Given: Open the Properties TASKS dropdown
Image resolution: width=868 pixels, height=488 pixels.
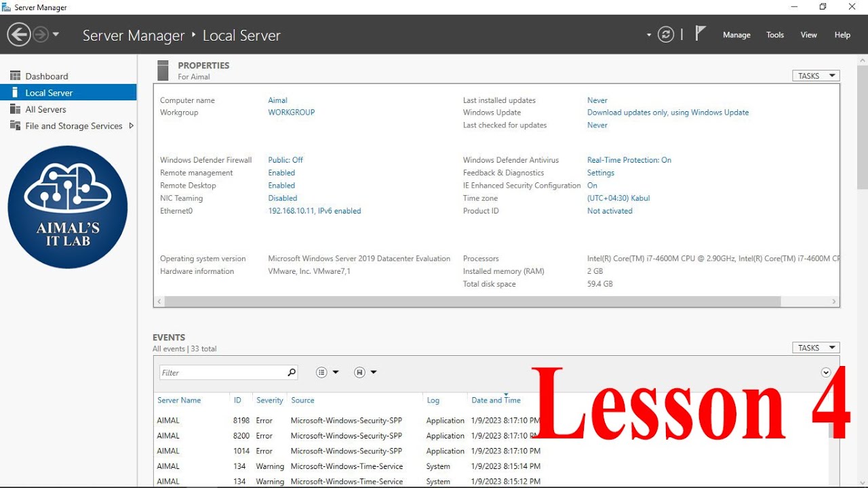Looking at the screenshot, I should (x=816, y=76).
